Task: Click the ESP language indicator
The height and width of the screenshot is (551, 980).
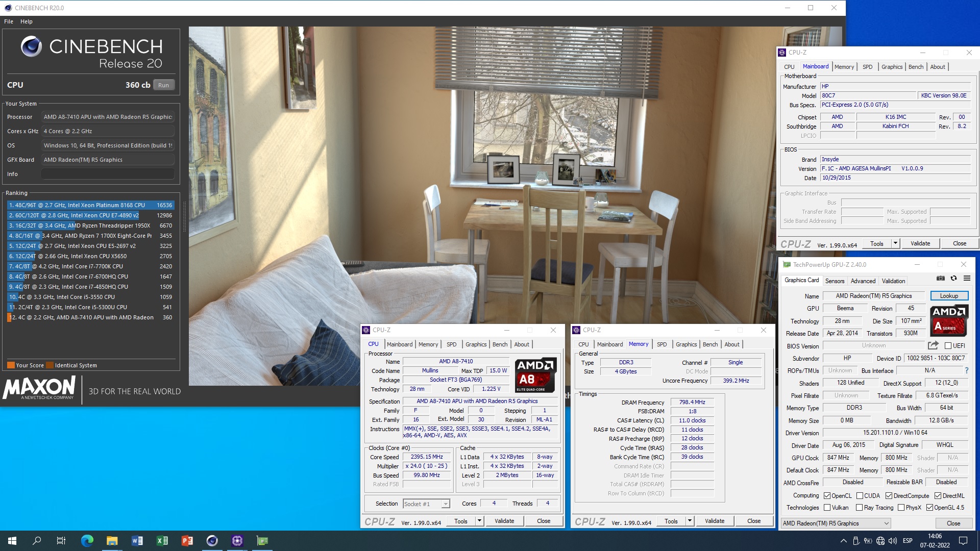Action: [908, 541]
